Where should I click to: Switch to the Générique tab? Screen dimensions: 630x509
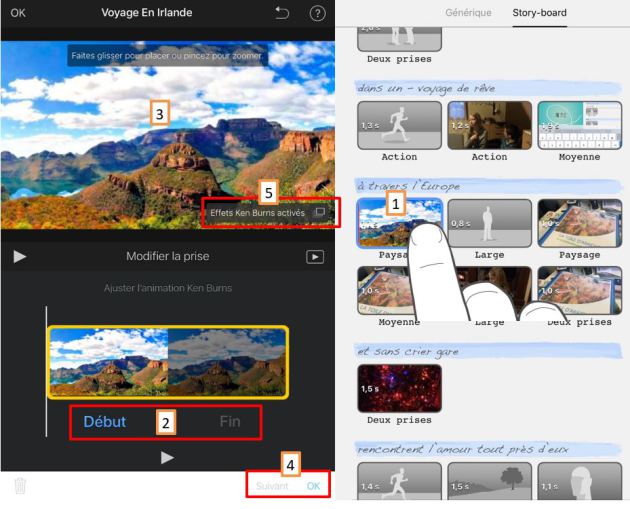pyautogui.click(x=468, y=12)
